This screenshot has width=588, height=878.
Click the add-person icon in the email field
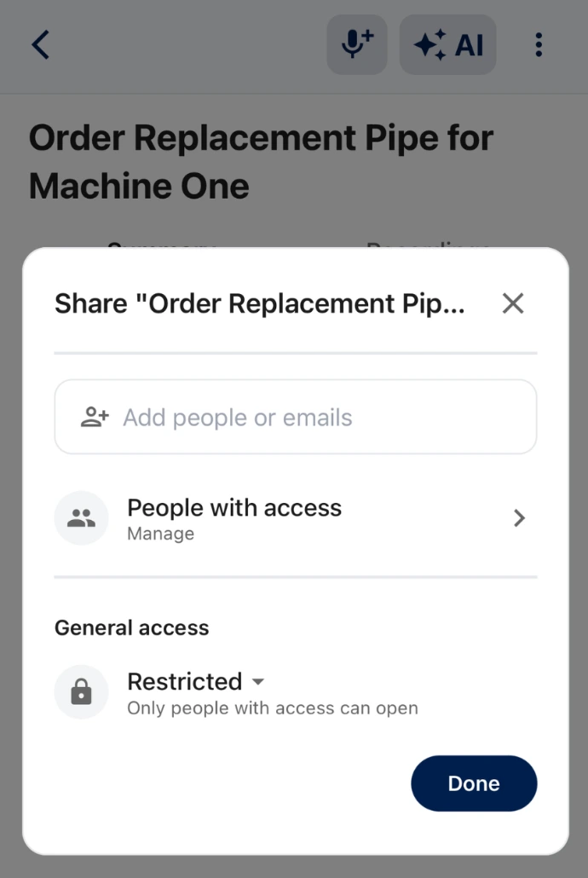click(95, 418)
